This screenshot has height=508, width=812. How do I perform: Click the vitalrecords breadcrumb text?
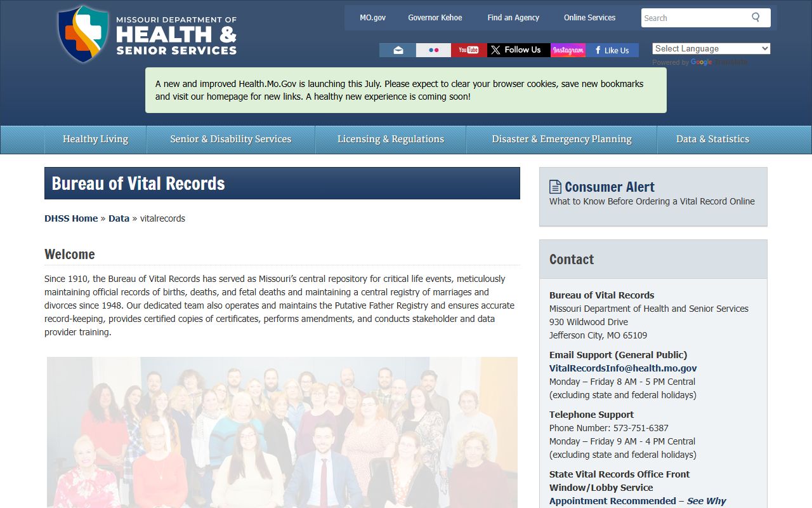162,218
